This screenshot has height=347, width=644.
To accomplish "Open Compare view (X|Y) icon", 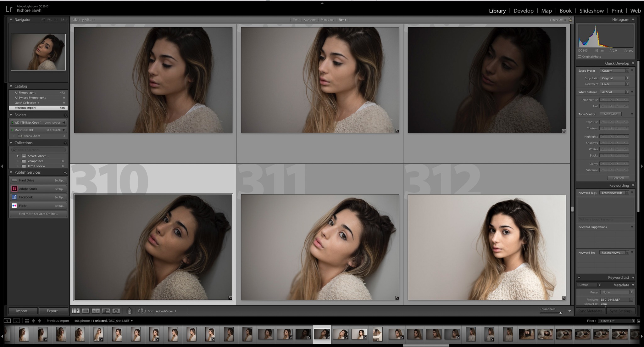I will tap(96, 311).
